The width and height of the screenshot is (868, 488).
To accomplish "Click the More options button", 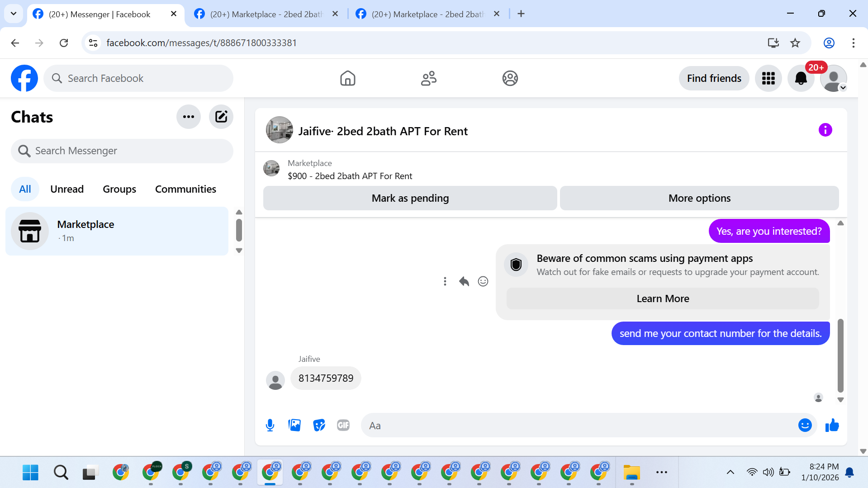I will coord(699,198).
